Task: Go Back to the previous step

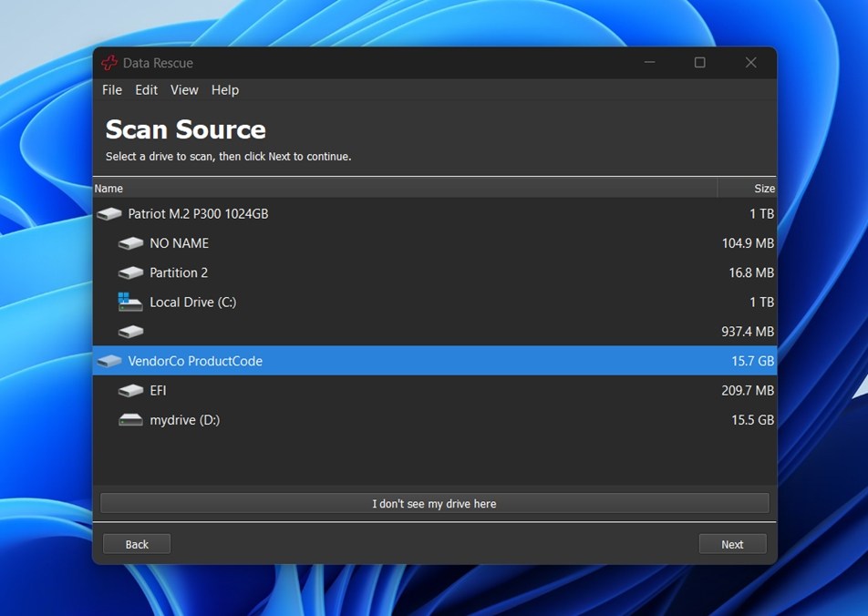Action: click(x=137, y=544)
